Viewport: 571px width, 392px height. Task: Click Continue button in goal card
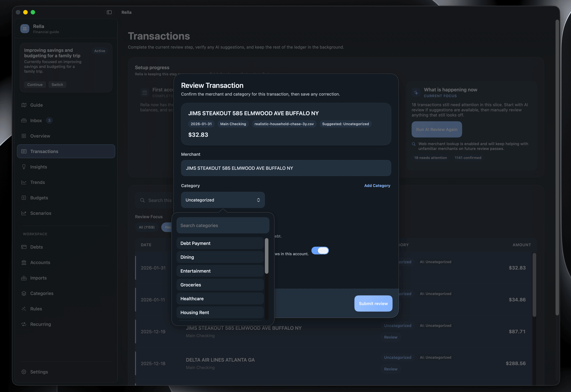[x=35, y=85]
